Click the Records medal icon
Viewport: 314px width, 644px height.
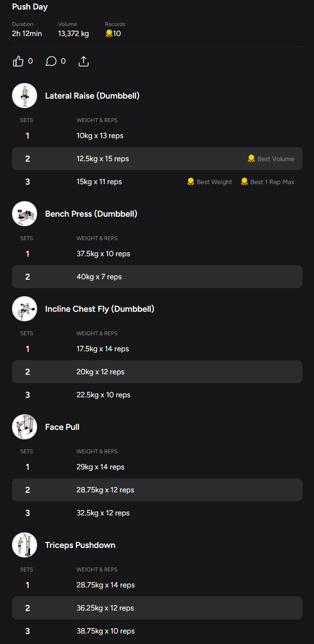109,34
